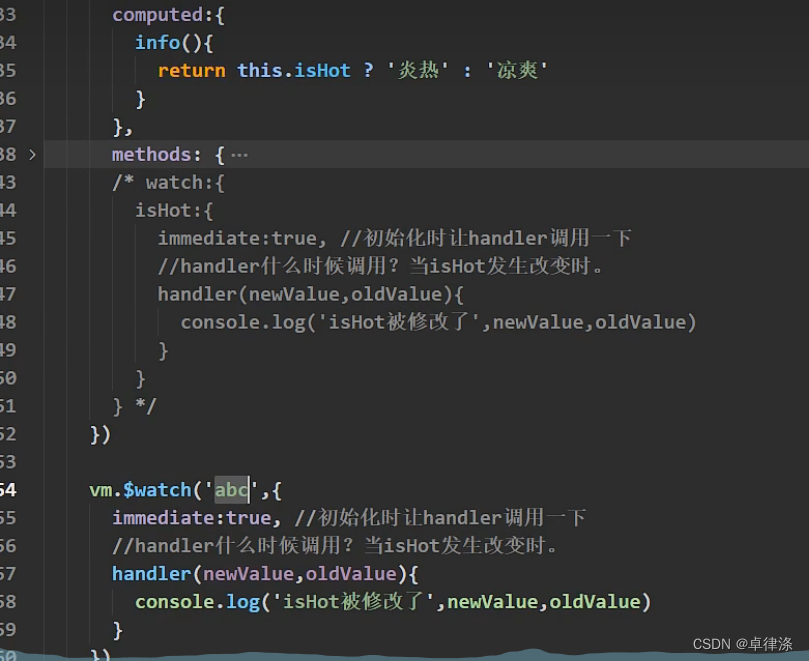Screen dimensions: 809x661
Task: Click 'oldValue' parameter on line 57
Action: (x=351, y=574)
